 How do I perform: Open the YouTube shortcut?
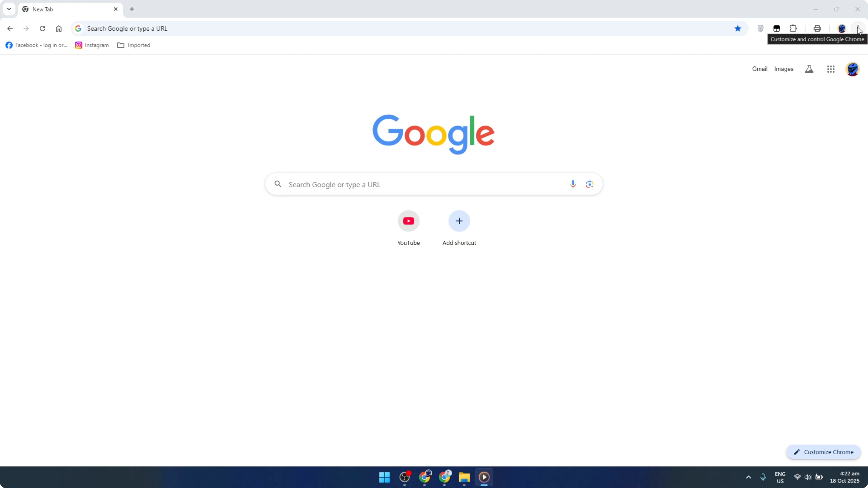point(408,228)
